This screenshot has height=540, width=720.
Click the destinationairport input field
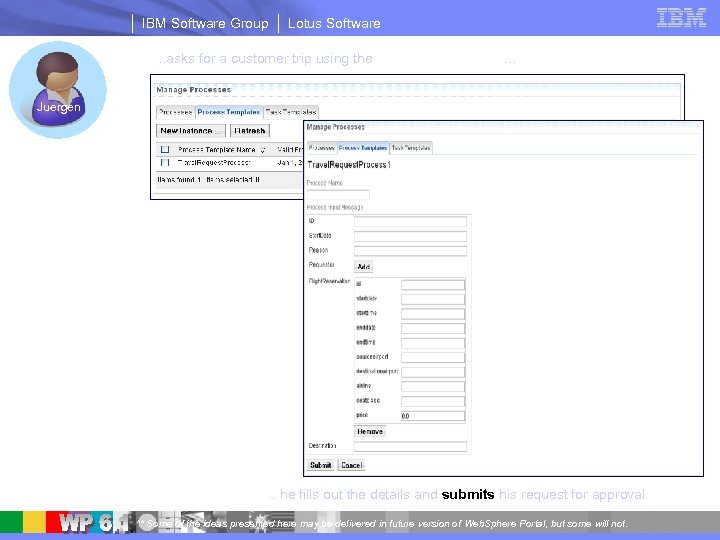[x=433, y=372]
